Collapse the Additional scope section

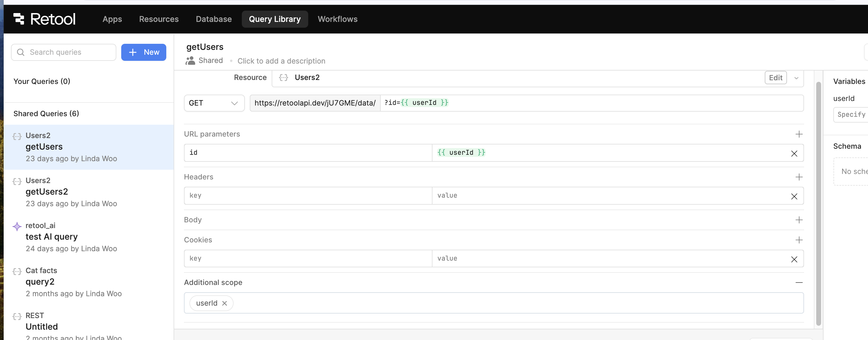[x=799, y=283]
